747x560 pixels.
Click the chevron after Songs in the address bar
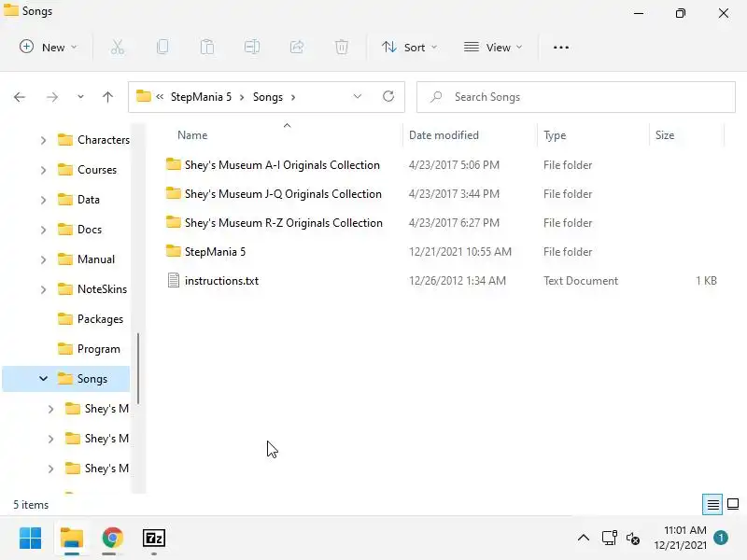293,97
